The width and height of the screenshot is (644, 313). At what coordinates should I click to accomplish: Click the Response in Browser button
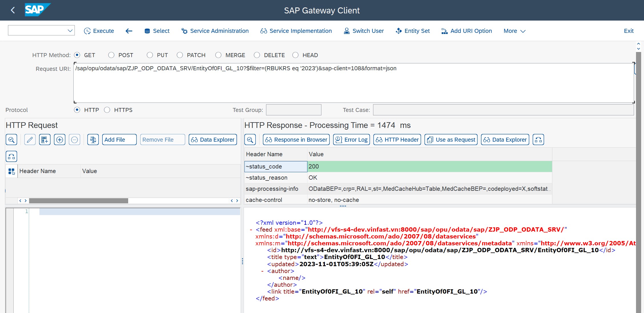(296, 140)
